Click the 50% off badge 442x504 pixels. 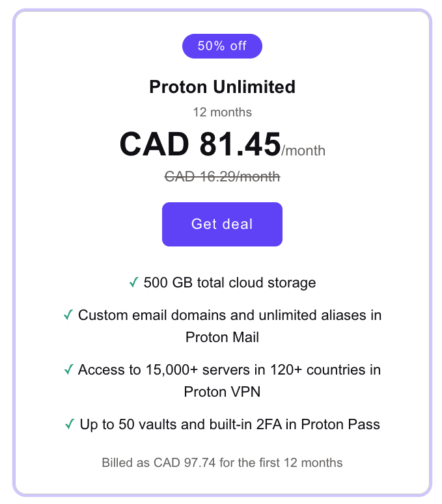click(222, 46)
